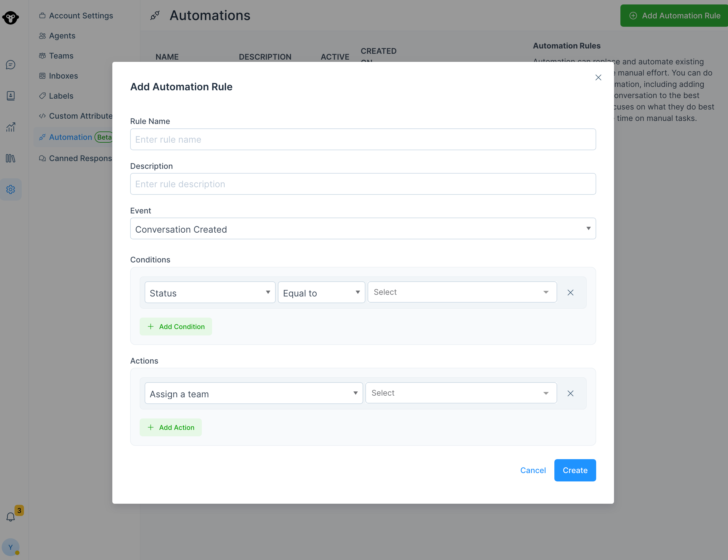
Task: Click the Settings gear icon
Action: (x=11, y=189)
